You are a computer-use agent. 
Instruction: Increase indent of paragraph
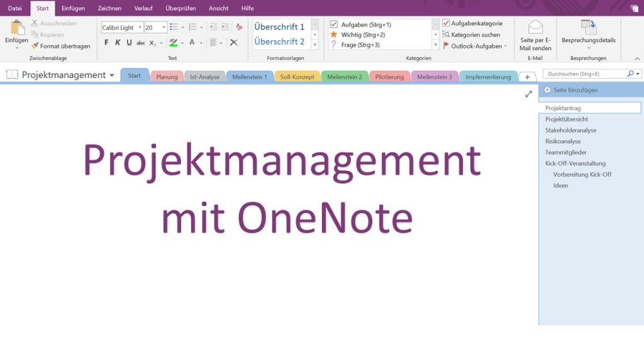pos(225,27)
